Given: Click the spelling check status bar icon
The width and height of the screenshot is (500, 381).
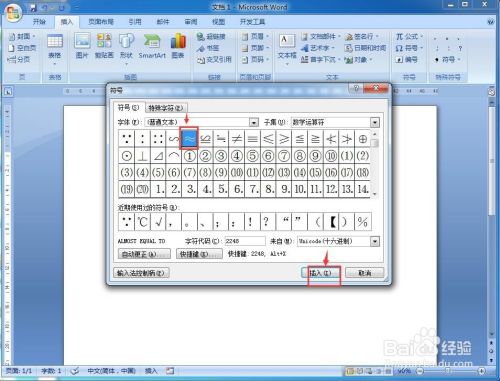Looking at the screenshot, I should pyautogui.click(x=75, y=371).
